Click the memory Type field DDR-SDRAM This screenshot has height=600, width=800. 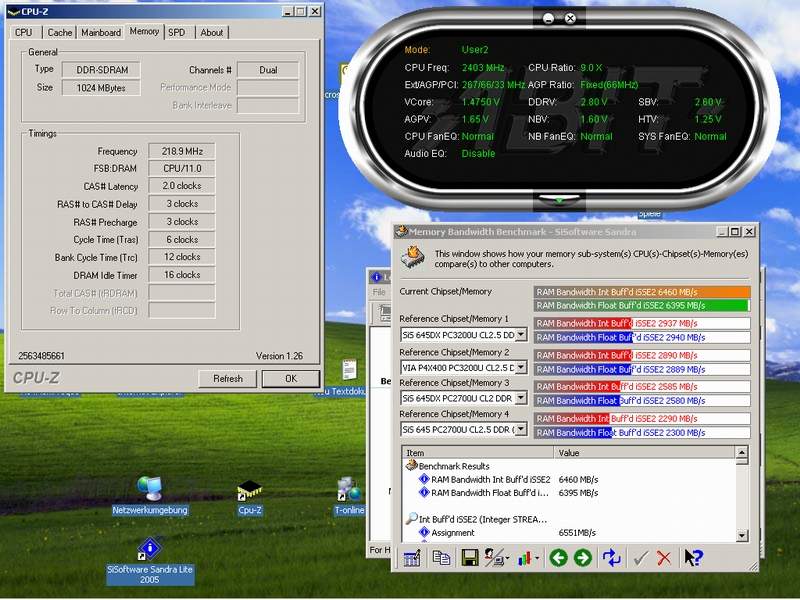101,70
